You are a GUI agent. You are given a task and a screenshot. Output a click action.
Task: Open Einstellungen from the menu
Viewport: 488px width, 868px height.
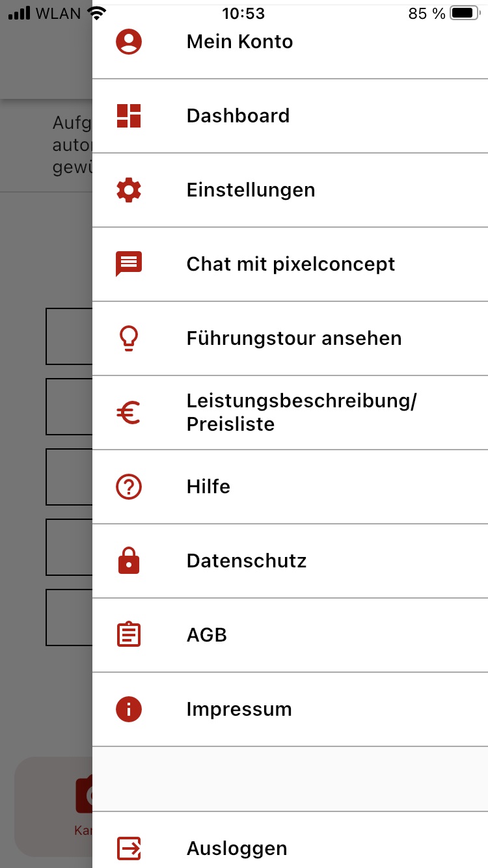pos(251,190)
